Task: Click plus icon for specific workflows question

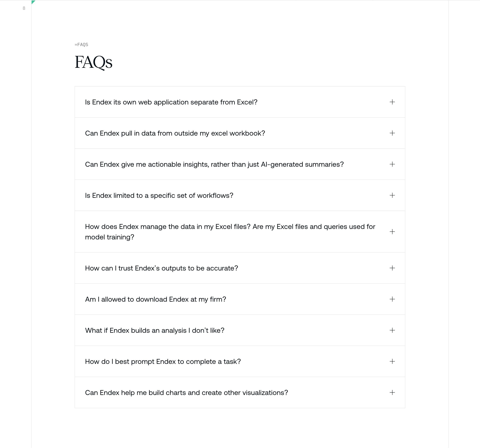Action: click(x=392, y=195)
